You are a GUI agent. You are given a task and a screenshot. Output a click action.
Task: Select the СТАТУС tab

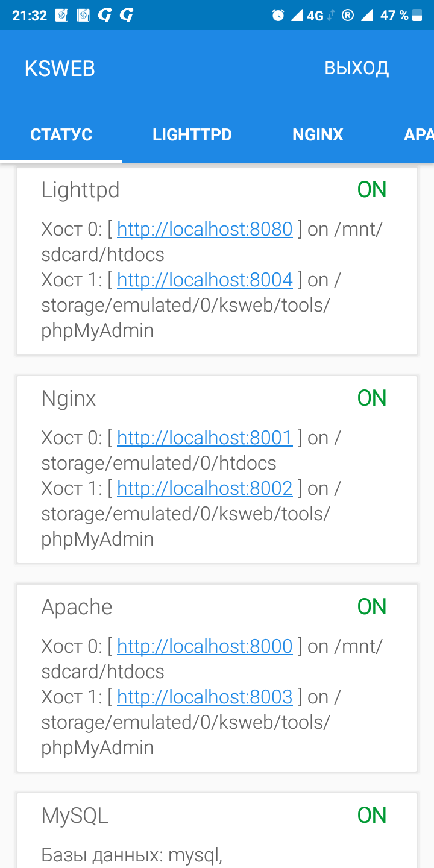pos(61,134)
